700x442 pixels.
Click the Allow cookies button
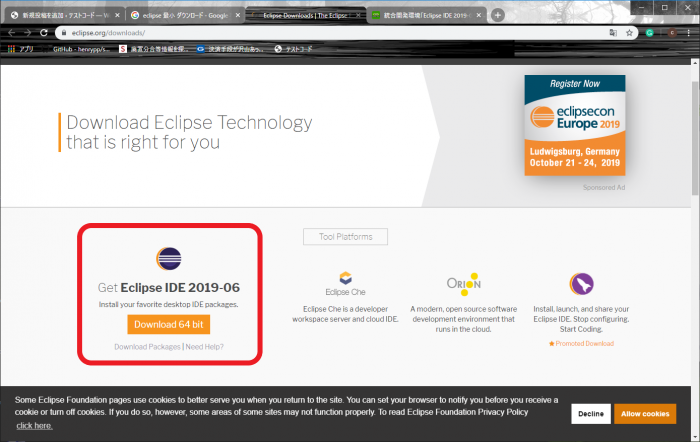645,414
